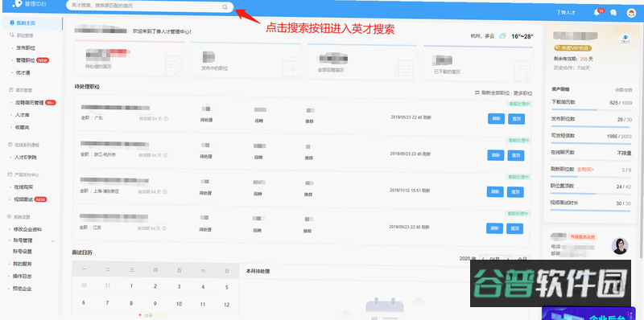The height and width of the screenshot is (320, 644).
Task: Click the 职位管理 section icon in the sidebar
Action: (x=11, y=35)
